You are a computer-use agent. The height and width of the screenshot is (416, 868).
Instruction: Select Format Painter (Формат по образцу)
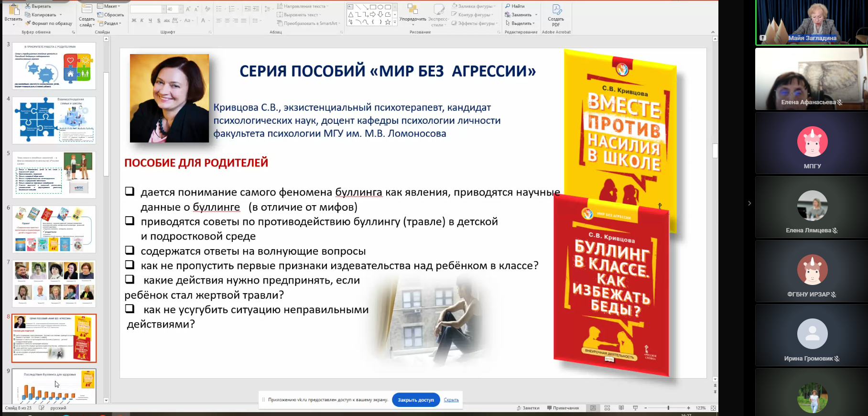click(48, 23)
